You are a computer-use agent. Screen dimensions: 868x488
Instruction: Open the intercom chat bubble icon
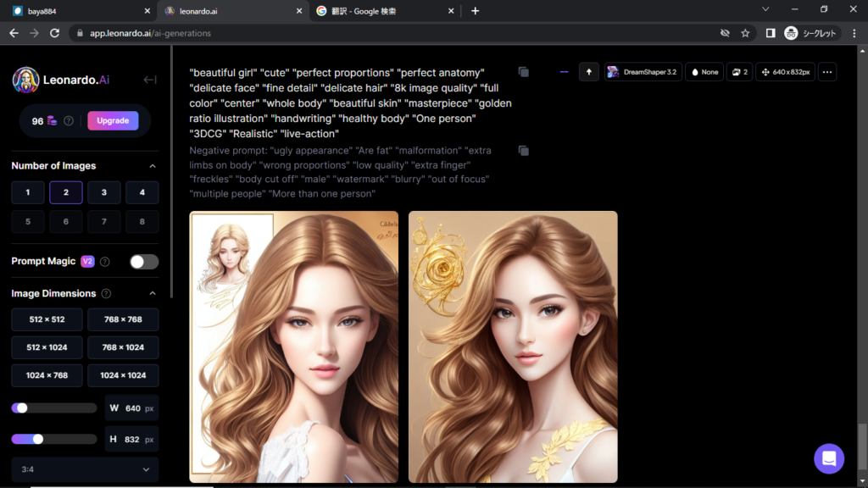[x=828, y=458]
